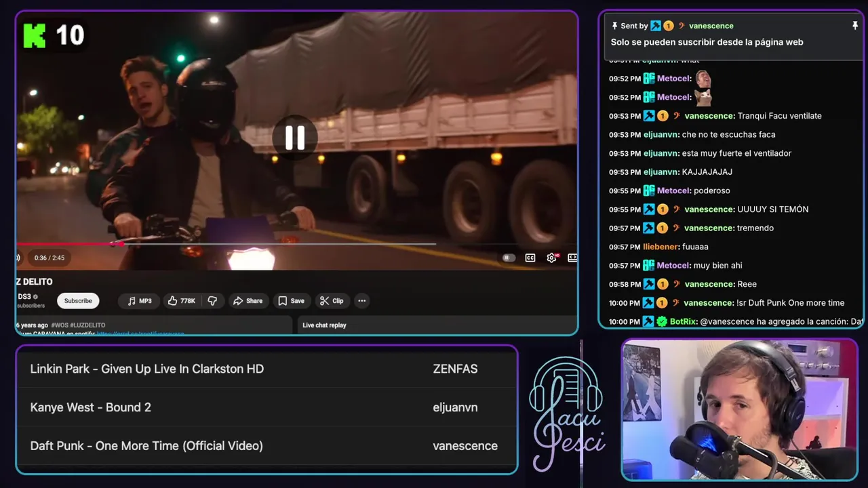Viewport: 868px width, 488px height.
Task: Click the MP3 download button
Action: click(139, 301)
